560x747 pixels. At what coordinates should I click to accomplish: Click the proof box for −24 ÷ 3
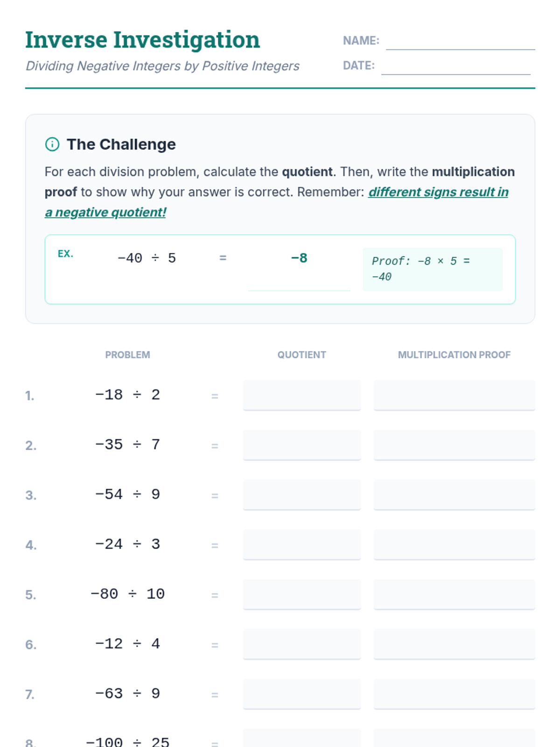click(x=454, y=545)
